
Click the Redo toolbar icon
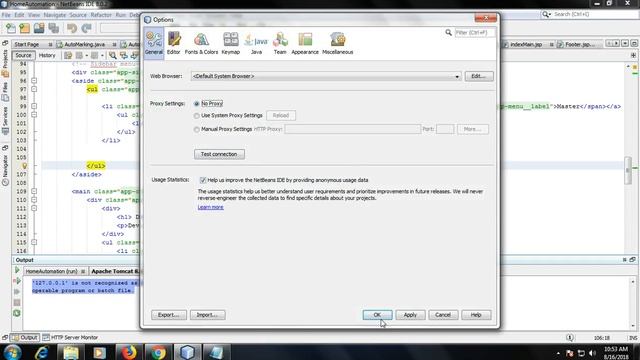[x=87, y=28]
